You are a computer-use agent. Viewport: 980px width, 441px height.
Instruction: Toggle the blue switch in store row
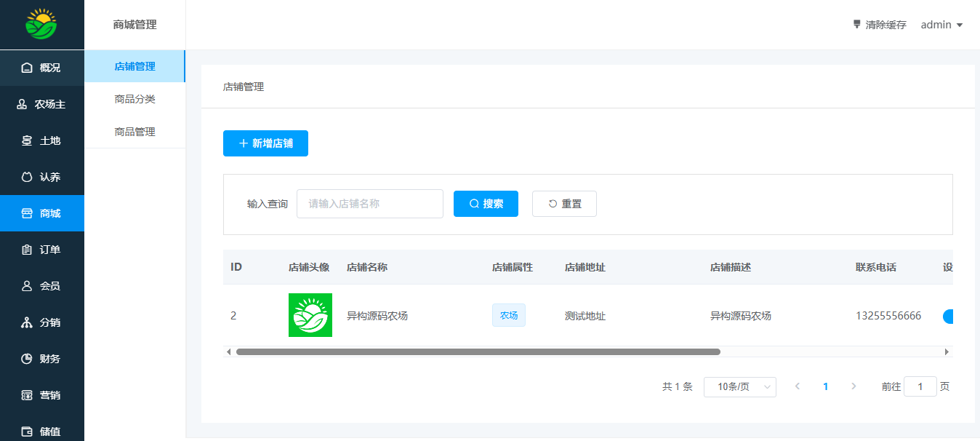tap(948, 316)
